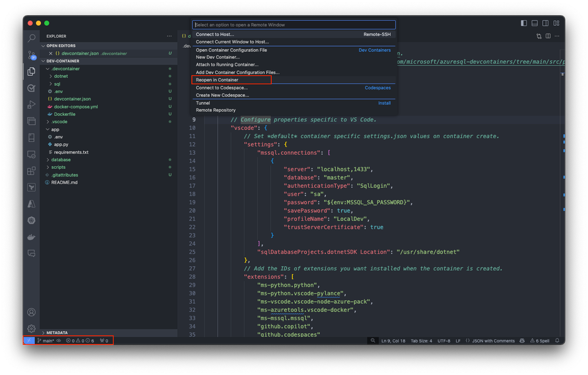Screen dimensions: 588x375
Task: Click Tab Size: 4 status
Action: 421,341
